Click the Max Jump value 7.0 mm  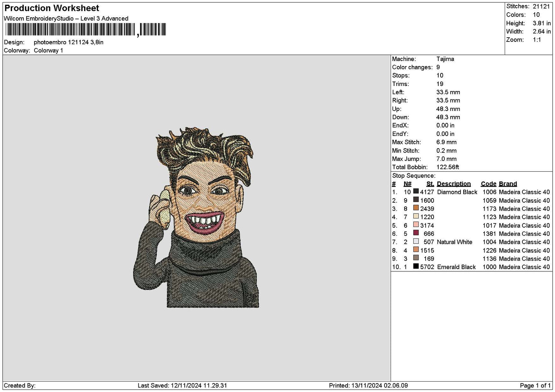click(x=446, y=159)
